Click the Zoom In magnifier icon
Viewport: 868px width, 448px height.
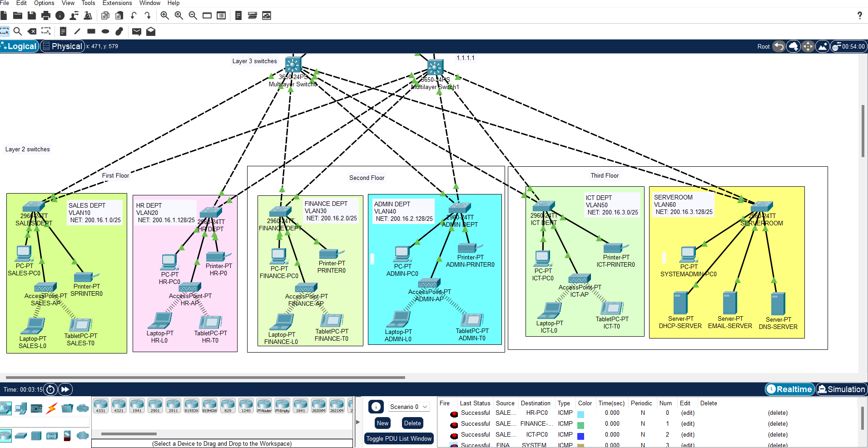point(165,15)
